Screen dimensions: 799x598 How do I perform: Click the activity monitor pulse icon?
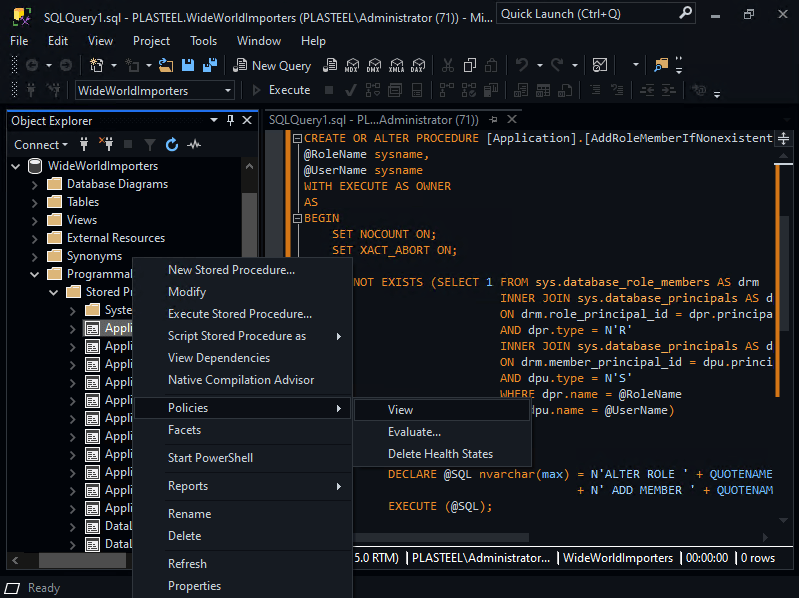click(194, 145)
